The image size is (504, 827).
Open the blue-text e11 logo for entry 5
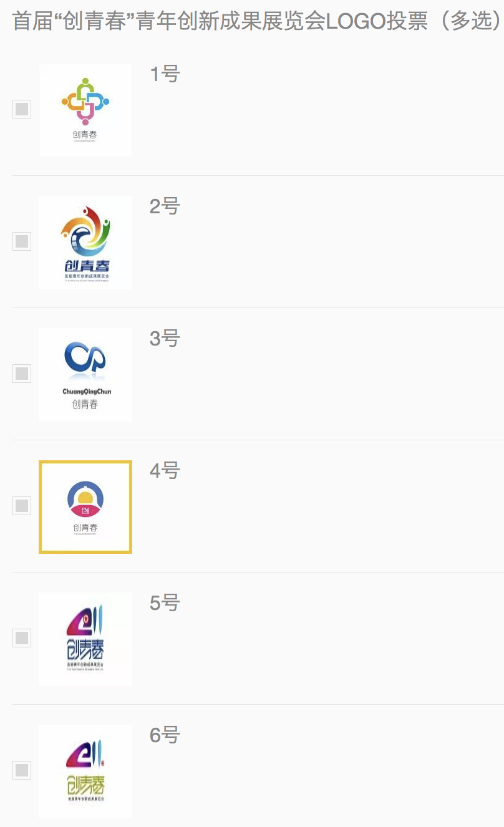tap(85, 639)
